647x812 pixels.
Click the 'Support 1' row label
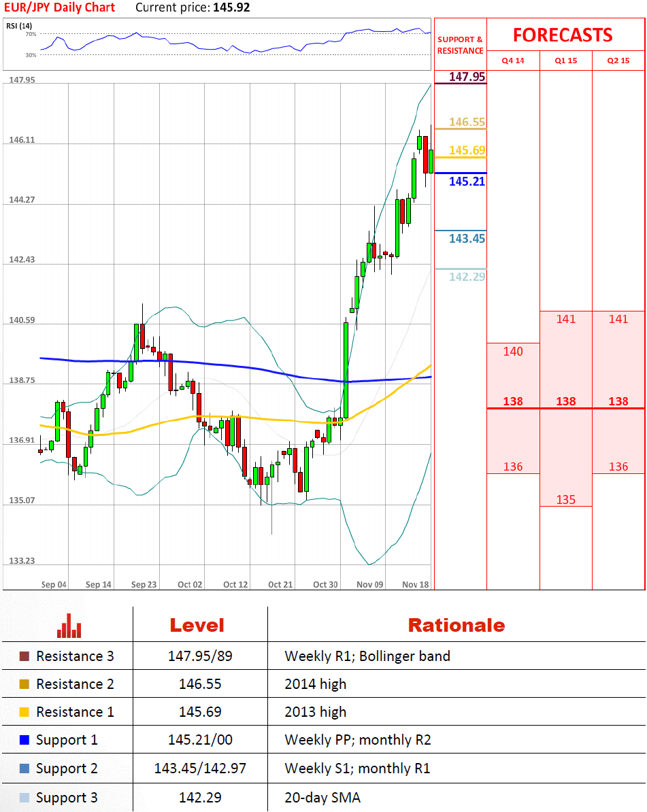coord(67,740)
